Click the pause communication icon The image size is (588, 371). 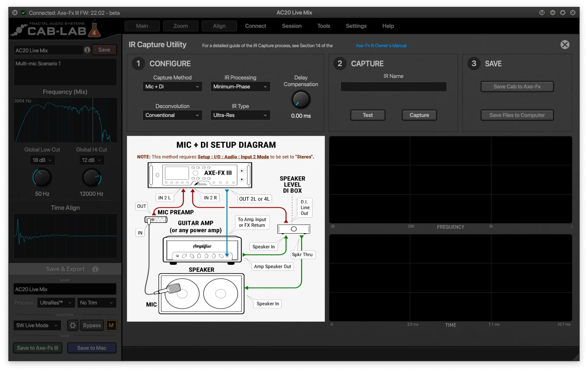tap(15, 13)
